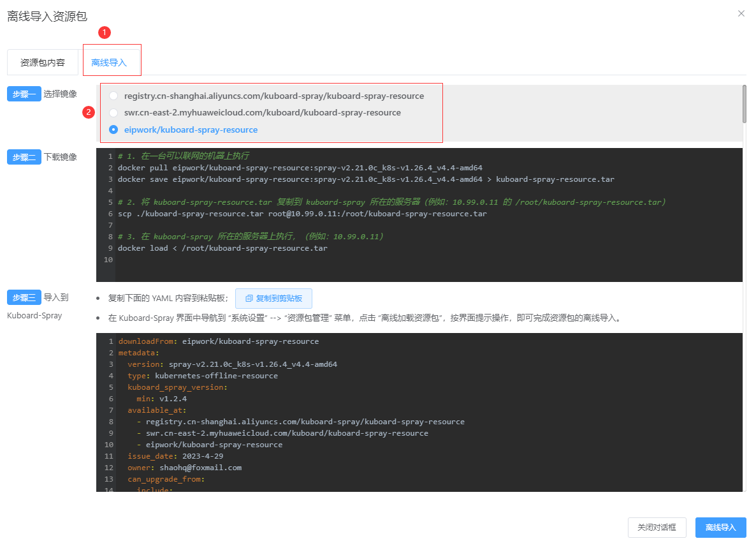The image size is (756, 548).
Task: Click the 步骤三 step badge
Action: coord(24,297)
